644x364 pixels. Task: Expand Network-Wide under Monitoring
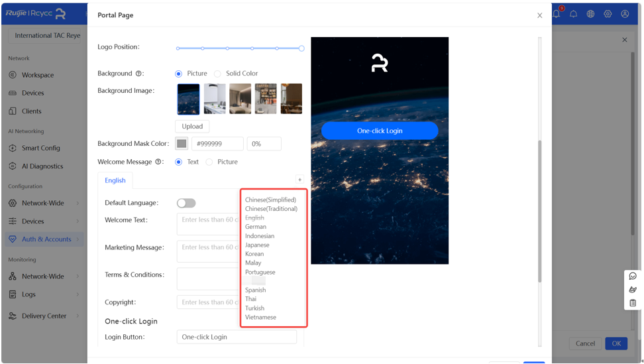click(78, 276)
